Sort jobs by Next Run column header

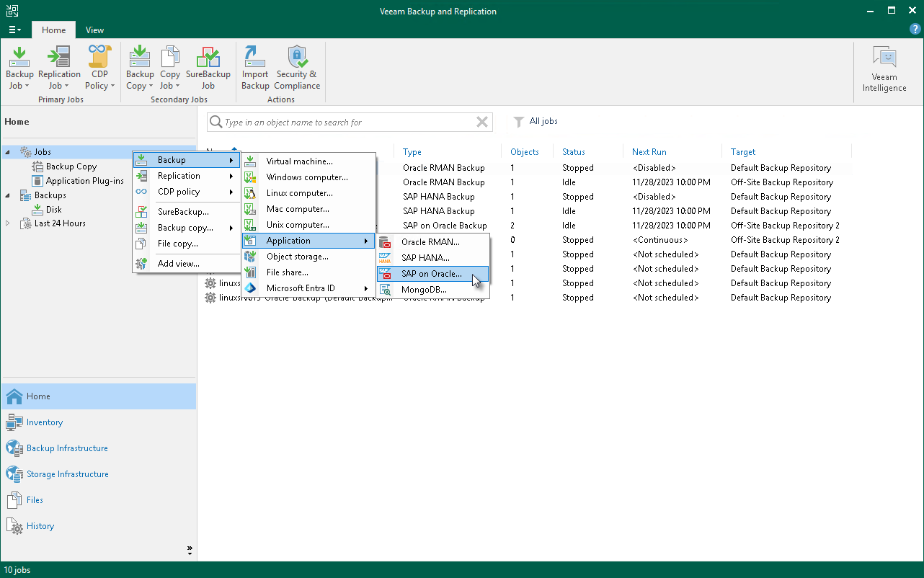(x=649, y=152)
